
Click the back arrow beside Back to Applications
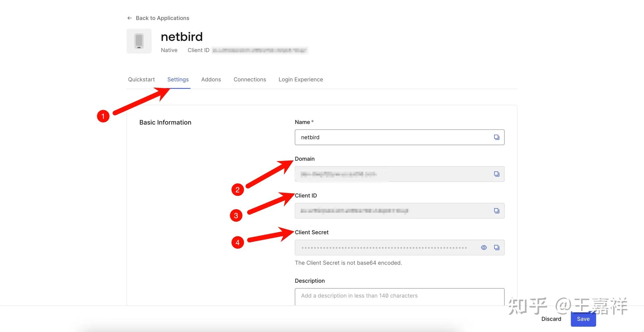pyautogui.click(x=129, y=18)
